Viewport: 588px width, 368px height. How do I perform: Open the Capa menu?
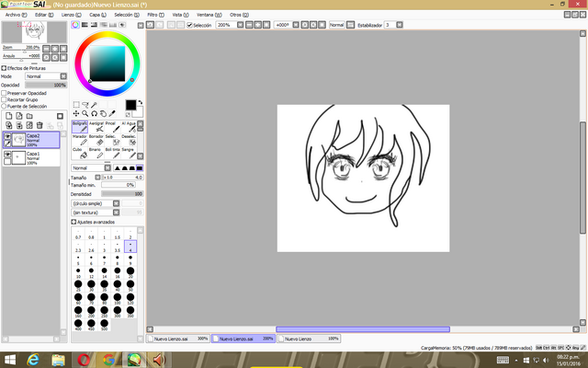point(97,15)
